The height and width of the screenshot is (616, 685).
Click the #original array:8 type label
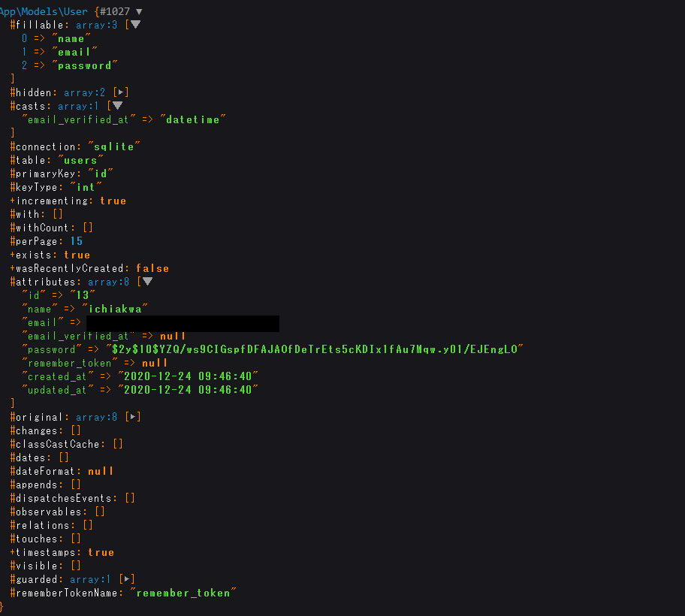click(x=97, y=417)
